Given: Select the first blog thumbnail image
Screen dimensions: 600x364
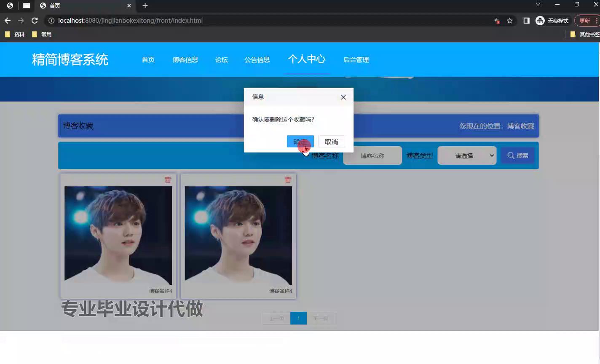Looking at the screenshot, I should coord(118,236).
